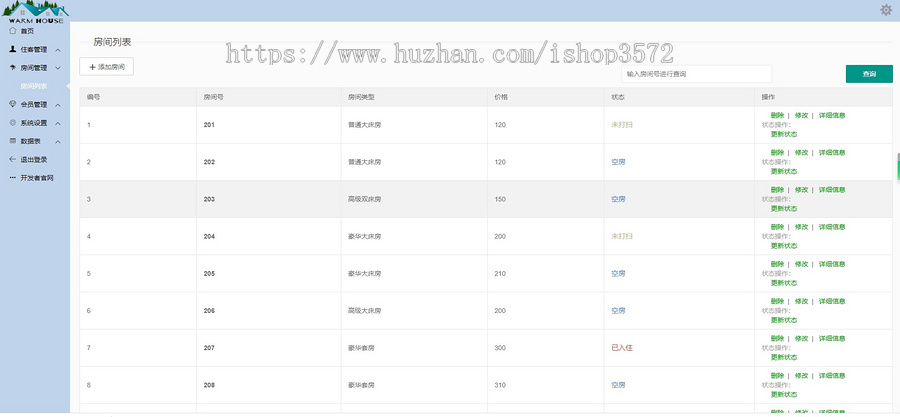Expand the 系统设置 chevron
900x417 pixels.
pos(58,123)
